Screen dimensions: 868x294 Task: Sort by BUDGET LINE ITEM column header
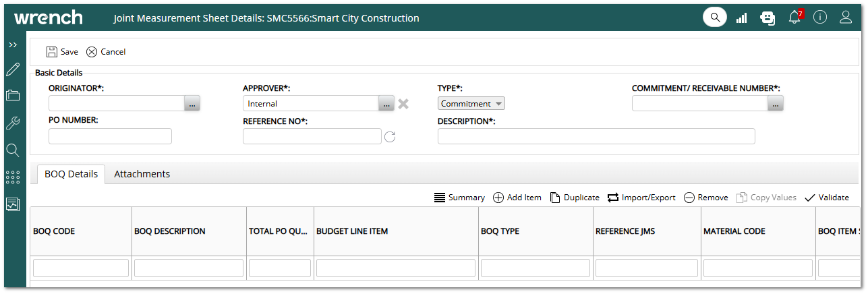pos(396,231)
